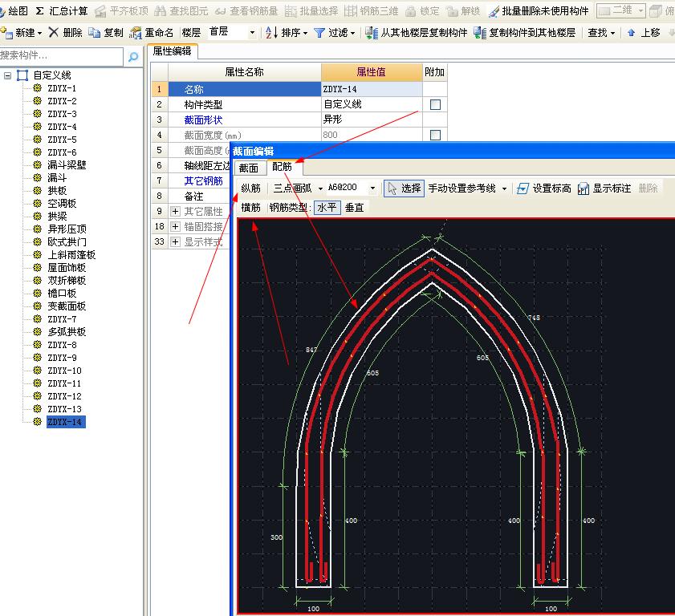
Task: Click the 过滤 funnel icon
Action: tap(319, 33)
